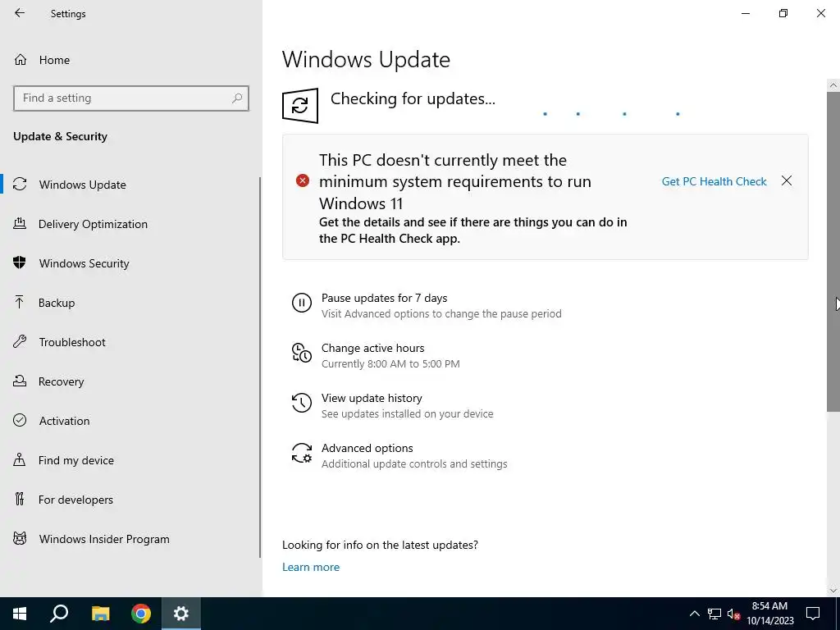Restore down the Settings window
The width and height of the screenshot is (840, 630).
783,13
